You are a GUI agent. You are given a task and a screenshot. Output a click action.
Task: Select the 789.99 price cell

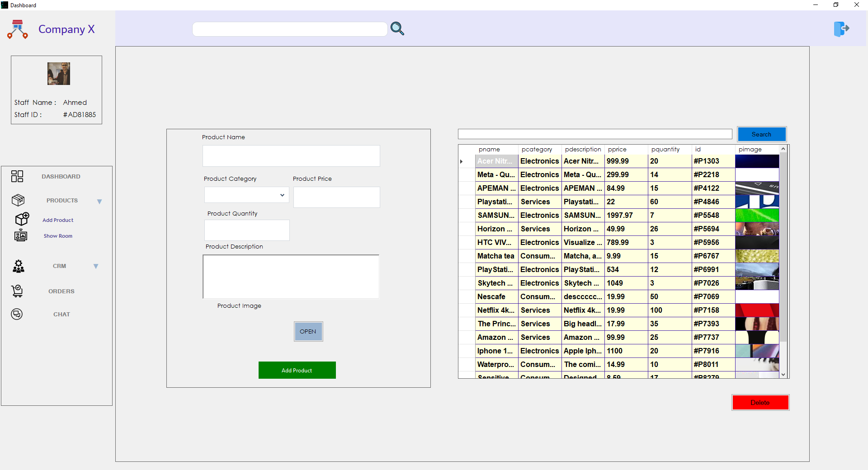pos(626,243)
